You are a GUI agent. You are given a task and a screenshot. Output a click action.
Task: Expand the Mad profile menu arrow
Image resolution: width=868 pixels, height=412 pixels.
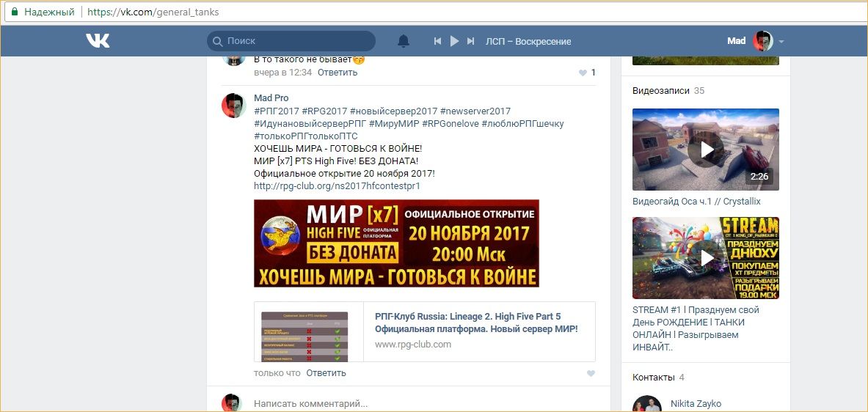click(781, 42)
